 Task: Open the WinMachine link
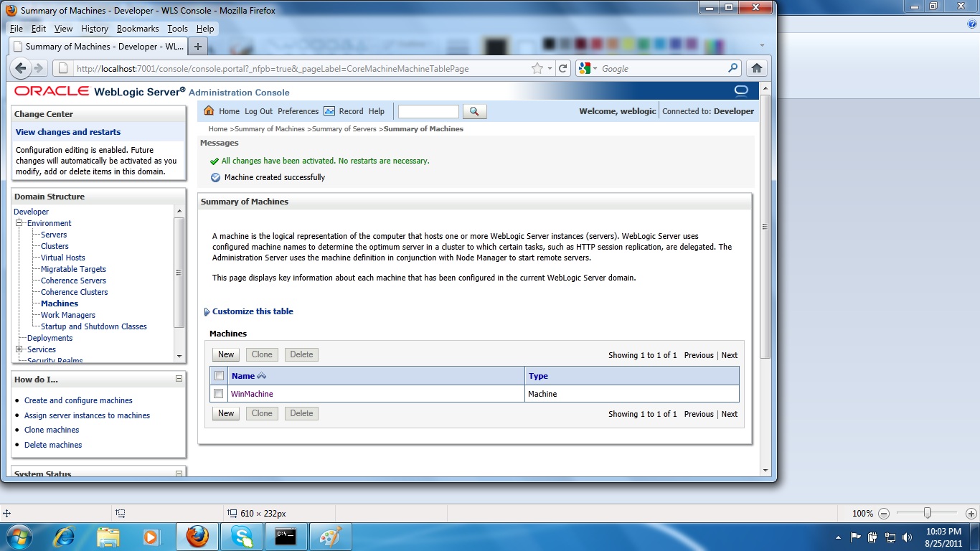[252, 394]
